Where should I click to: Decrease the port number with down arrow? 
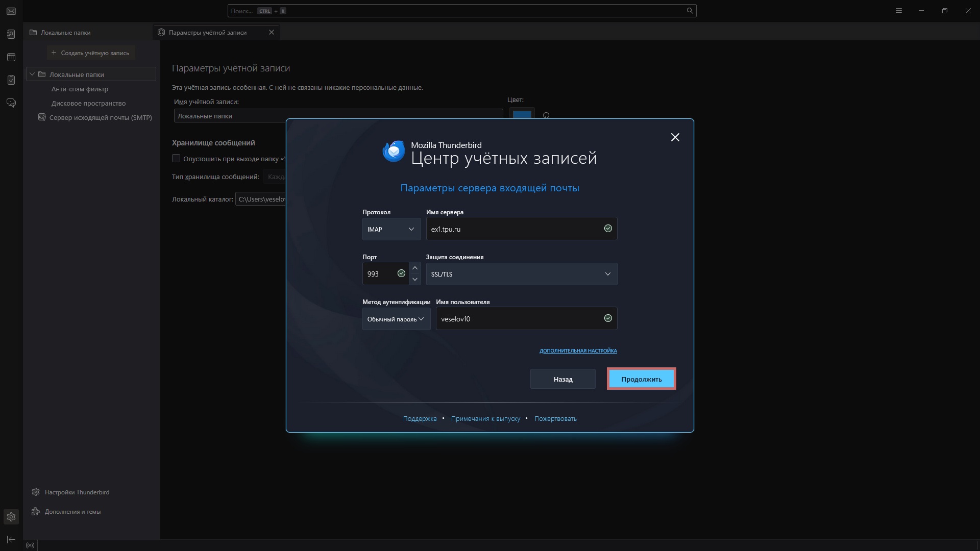coord(415,280)
